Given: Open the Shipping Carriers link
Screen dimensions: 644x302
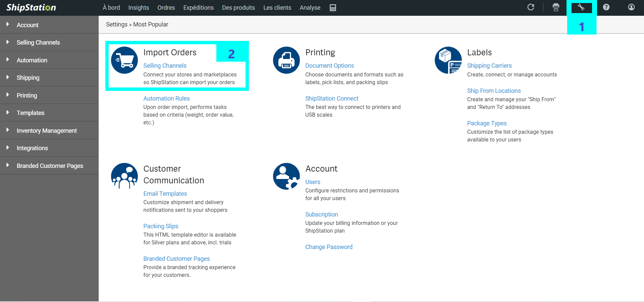Looking at the screenshot, I should coord(489,66).
